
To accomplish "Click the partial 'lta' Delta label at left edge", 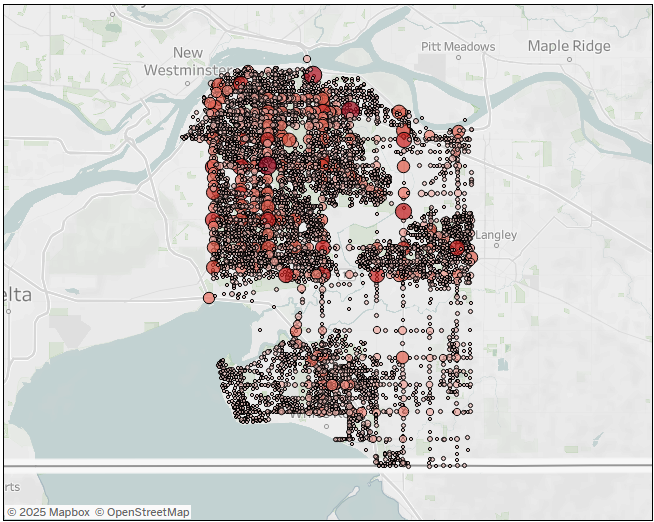I will 17,295.
